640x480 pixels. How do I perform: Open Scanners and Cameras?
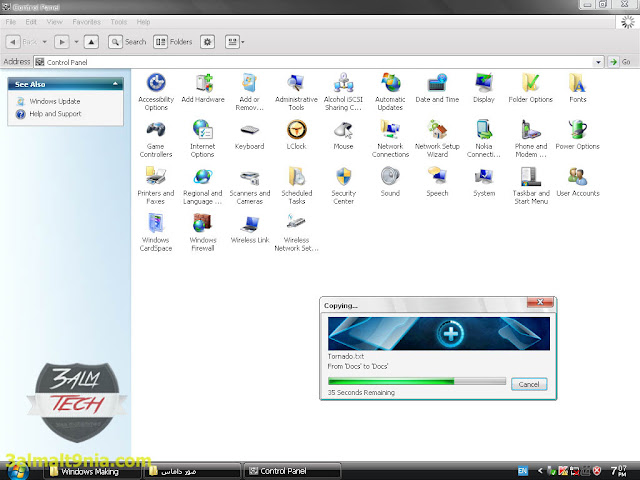(249, 186)
